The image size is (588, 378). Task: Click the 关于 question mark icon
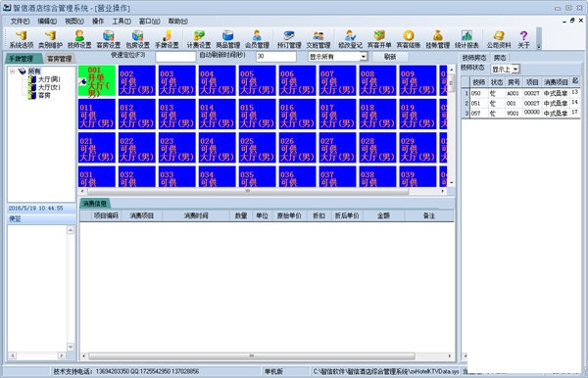pyautogui.click(x=523, y=39)
